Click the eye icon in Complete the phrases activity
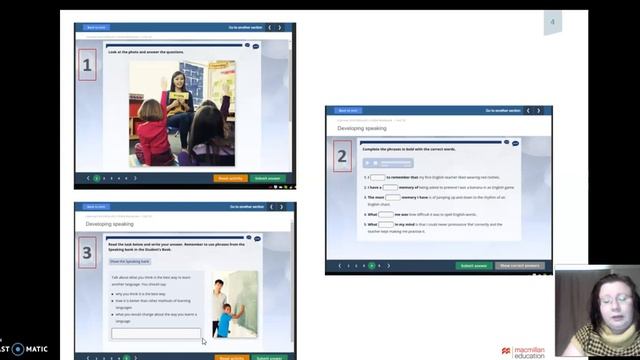The image size is (640, 360). click(507, 142)
